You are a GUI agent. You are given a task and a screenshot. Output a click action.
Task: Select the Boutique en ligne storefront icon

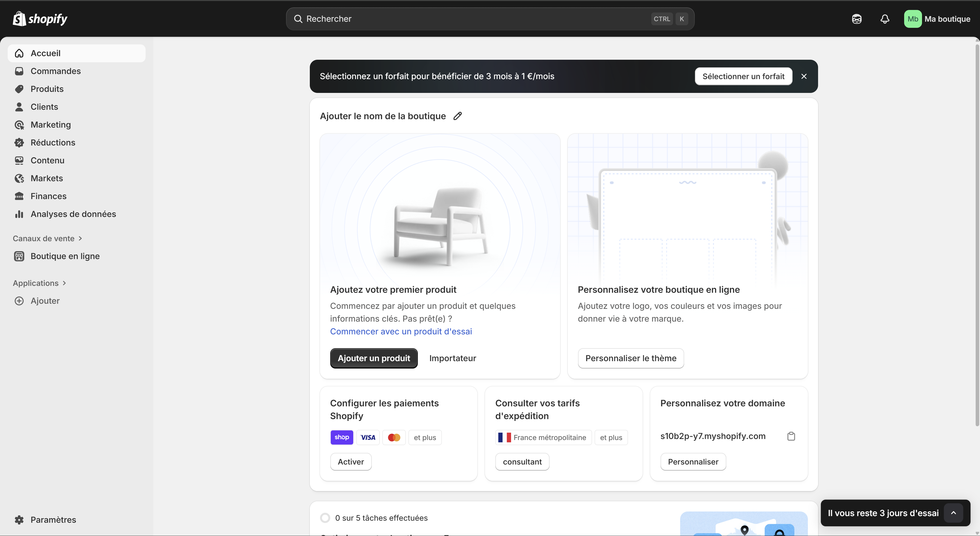19,256
